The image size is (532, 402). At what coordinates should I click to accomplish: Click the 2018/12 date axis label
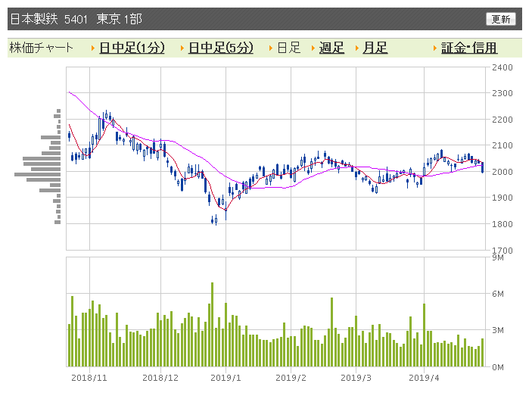[160, 378]
